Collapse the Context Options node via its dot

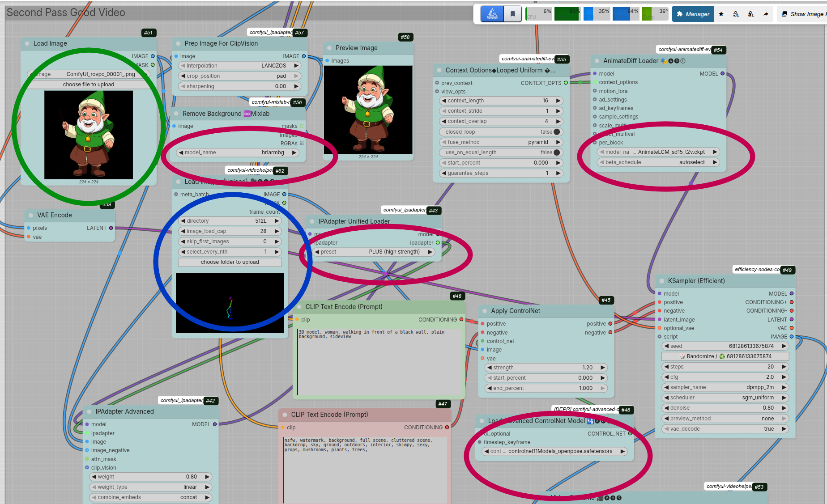(x=439, y=70)
